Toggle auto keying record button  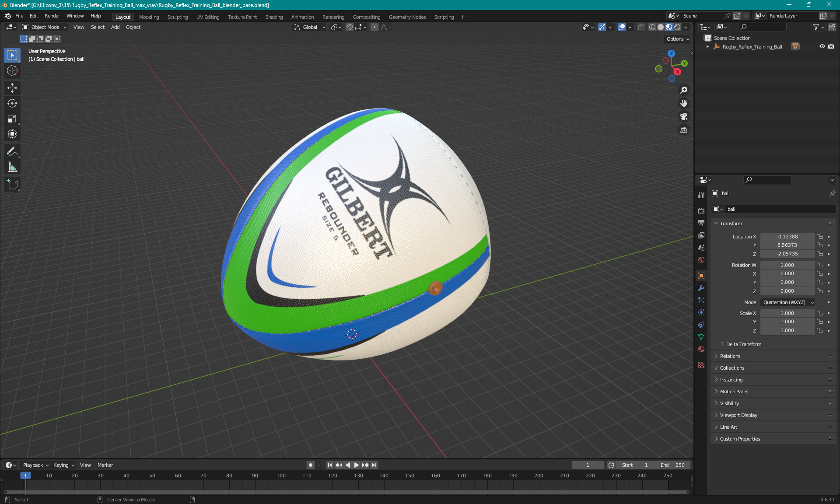point(311,465)
